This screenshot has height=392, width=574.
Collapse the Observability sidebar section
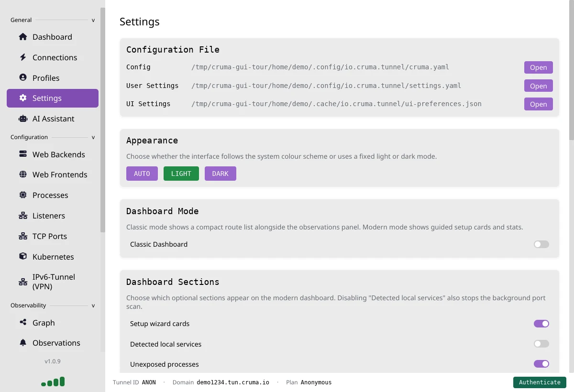click(93, 305)
